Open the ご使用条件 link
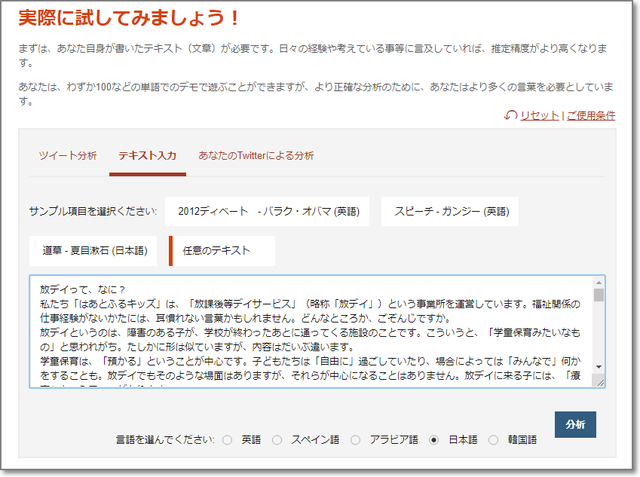 591,116
